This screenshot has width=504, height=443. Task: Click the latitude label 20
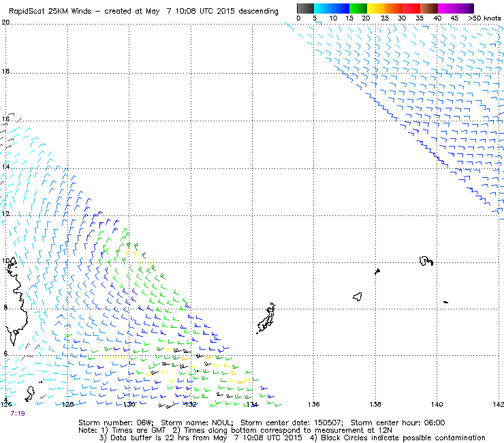point(5,22)
